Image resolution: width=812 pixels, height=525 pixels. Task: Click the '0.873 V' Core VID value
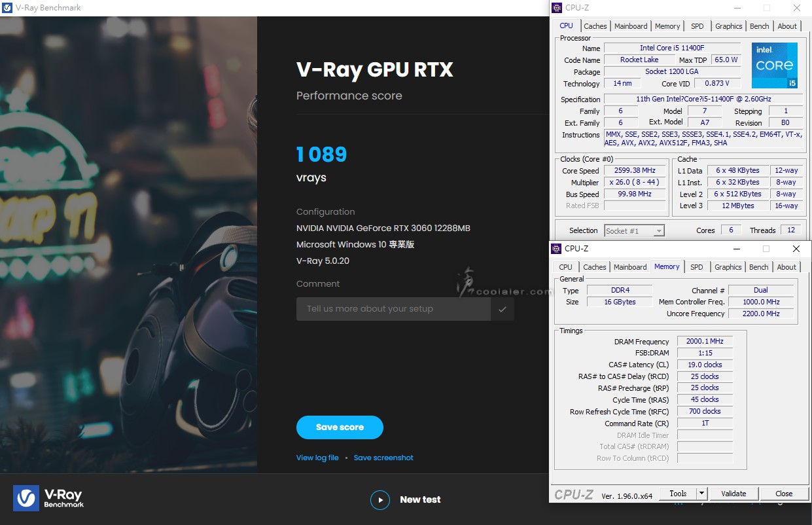click(x=718, y=84)
